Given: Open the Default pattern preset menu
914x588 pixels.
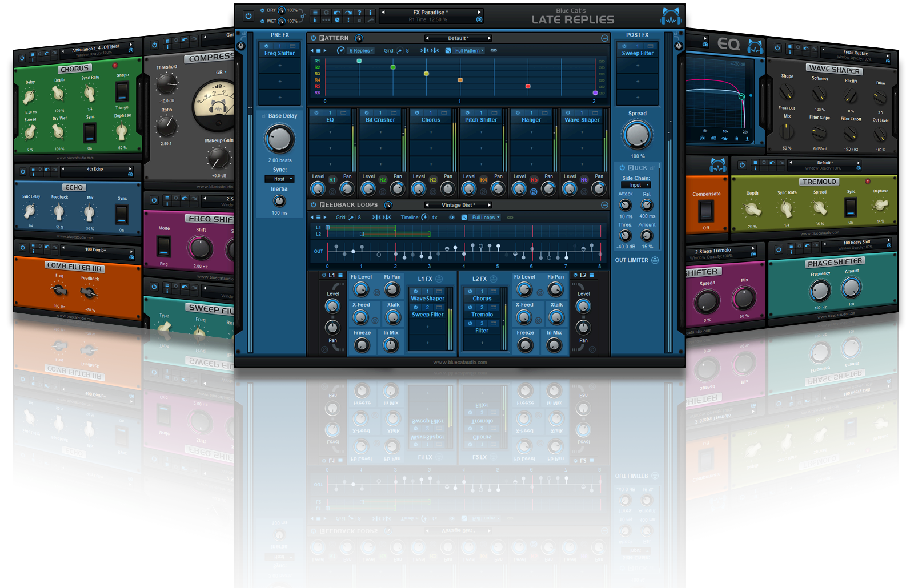Looking at the screenshot, I should pos(458,38).
